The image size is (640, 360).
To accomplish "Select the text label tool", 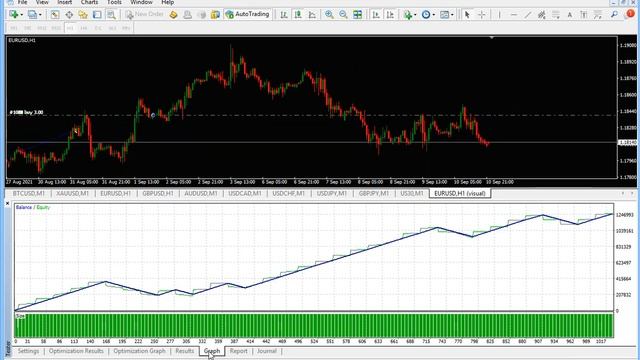I will coord(584,15).
